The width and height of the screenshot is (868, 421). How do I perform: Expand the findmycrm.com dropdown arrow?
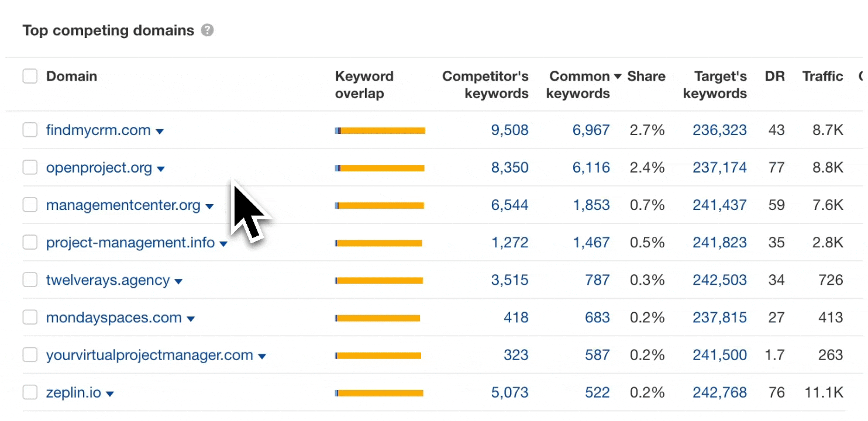pyautogui.click(x=160, y=132)
